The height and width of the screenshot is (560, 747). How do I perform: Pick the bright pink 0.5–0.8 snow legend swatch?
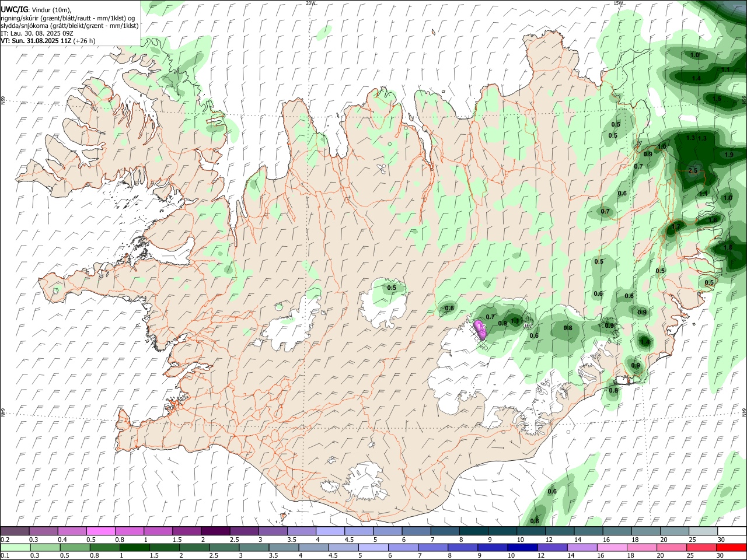[x=100, y=531]
